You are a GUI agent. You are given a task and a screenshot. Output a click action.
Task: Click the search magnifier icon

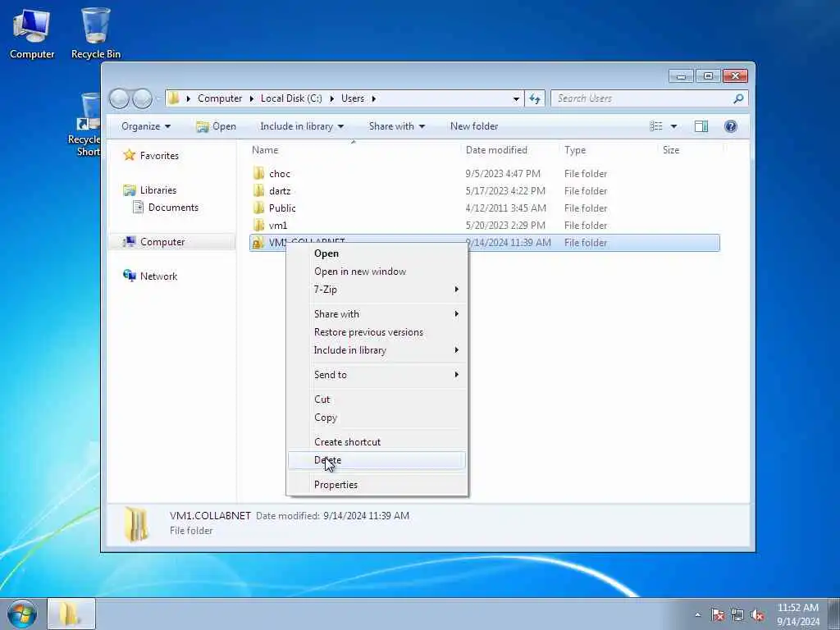pyautogui.click(x=738, y=98)
